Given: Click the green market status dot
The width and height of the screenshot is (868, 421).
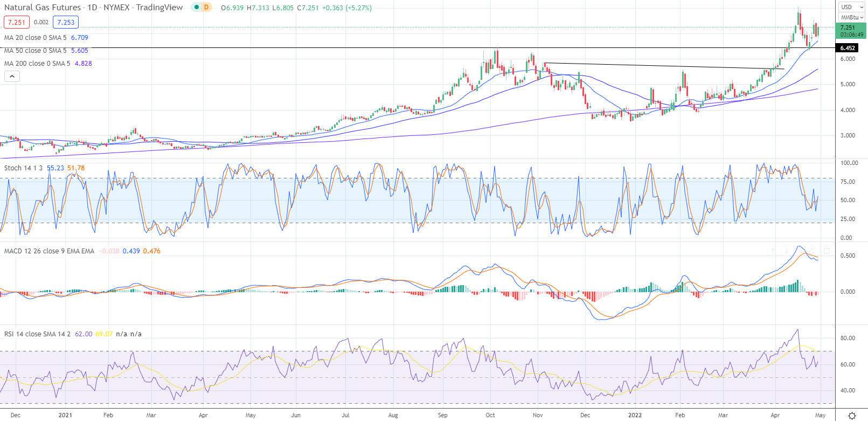Looking at the screenshot, I should click(x=197, y=8).
